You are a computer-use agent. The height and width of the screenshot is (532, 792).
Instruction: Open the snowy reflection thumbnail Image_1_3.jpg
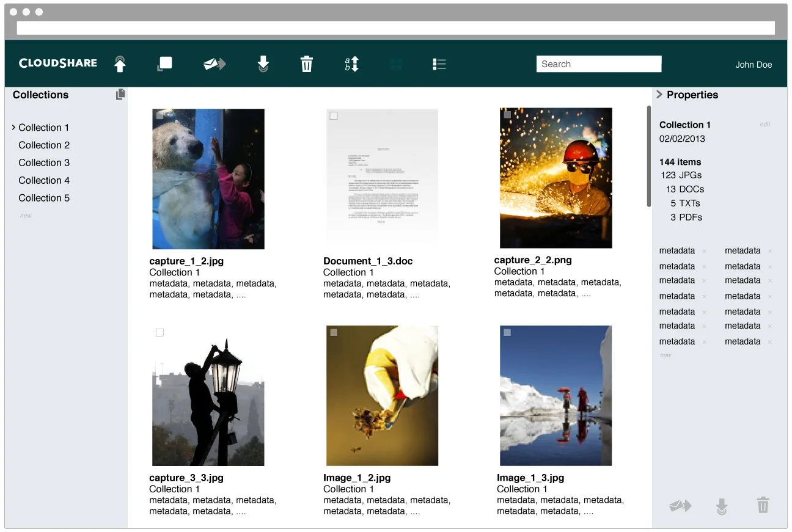pos(556,396)
